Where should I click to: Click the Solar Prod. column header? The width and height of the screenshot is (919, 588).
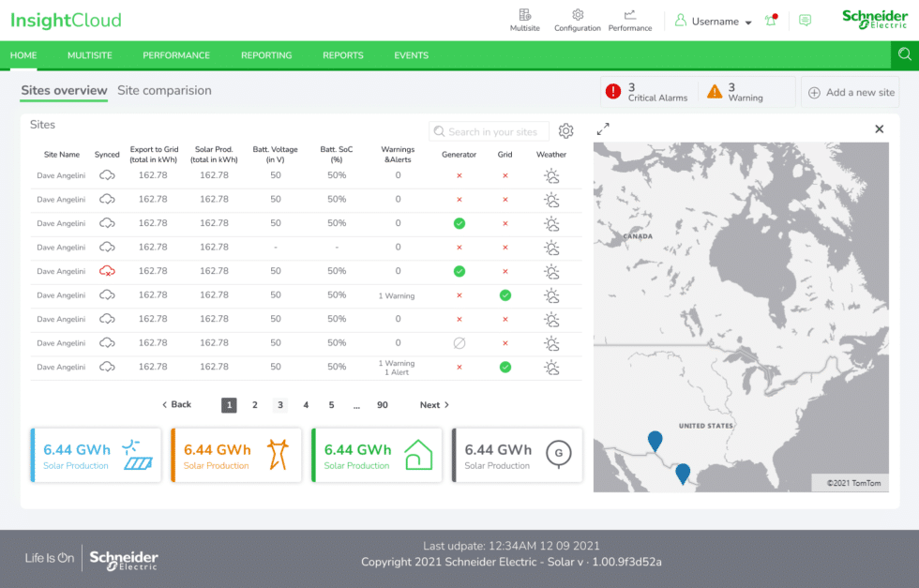tap(214, 154)
